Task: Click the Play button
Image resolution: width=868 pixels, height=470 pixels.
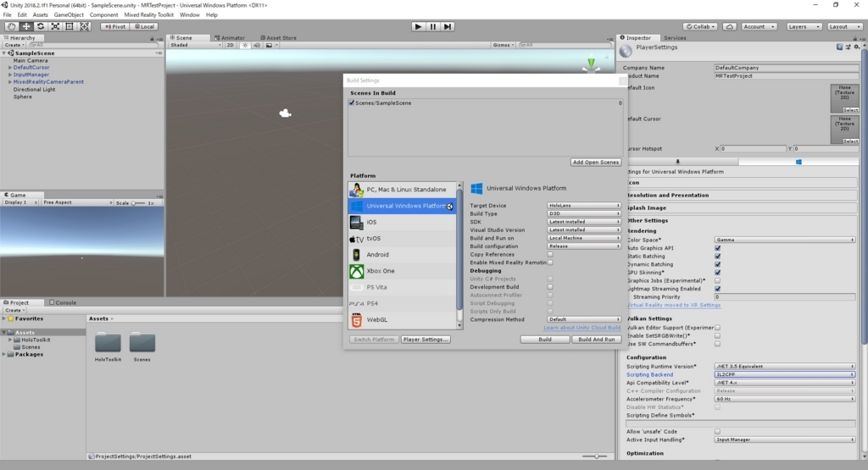Action: [418, 26]
